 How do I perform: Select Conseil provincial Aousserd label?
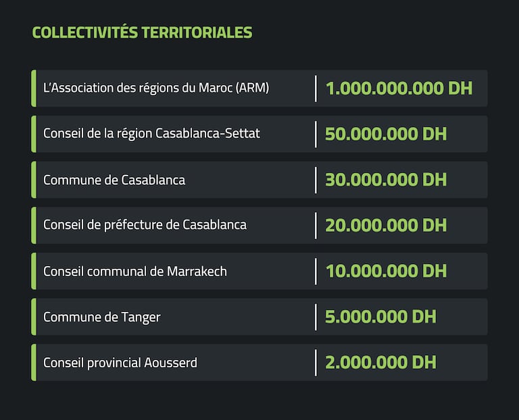pos(120,363)
